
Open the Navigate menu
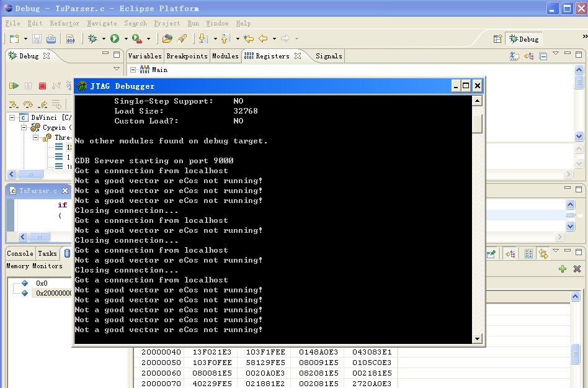click(x=102, y=23)
